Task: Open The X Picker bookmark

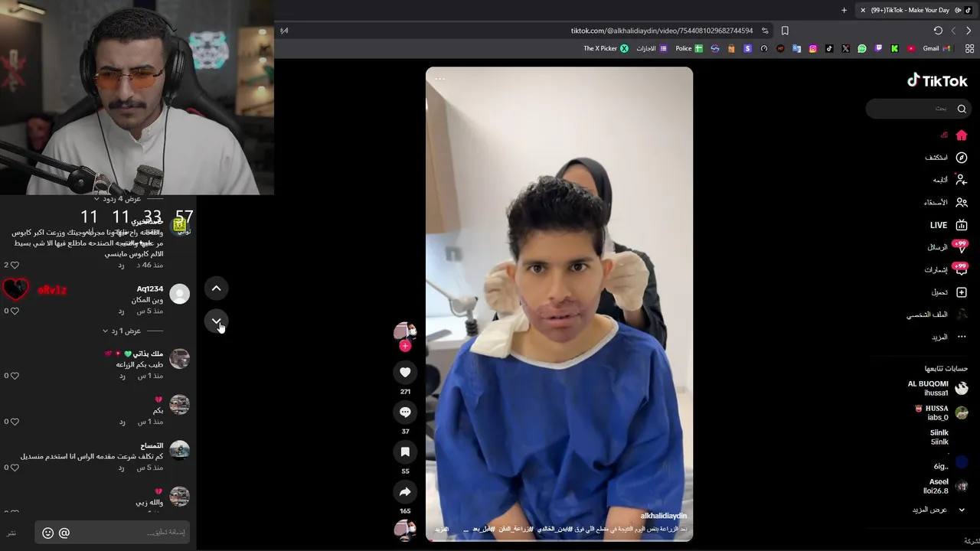Action: pyautogui.click(x=606, y=48)
